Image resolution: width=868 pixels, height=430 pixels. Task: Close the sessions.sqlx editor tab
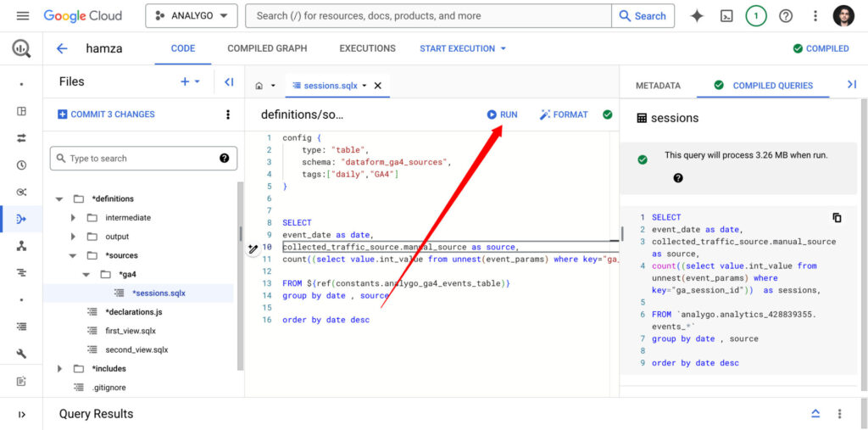click(x=378, y=86)
